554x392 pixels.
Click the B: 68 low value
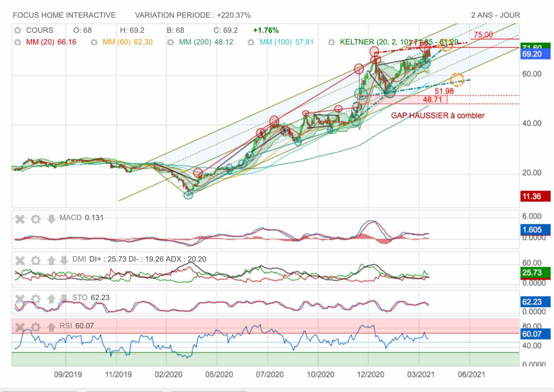176,30
